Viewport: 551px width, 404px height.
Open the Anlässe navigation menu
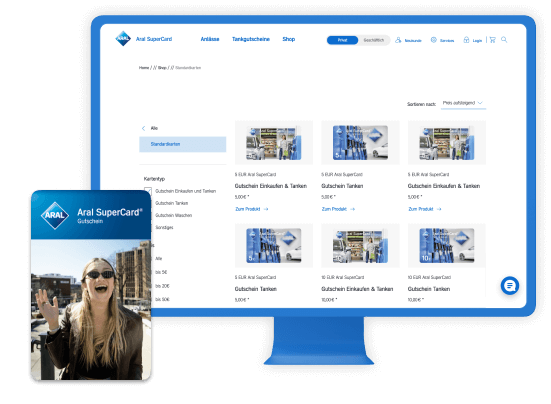(x=210, y=39)
